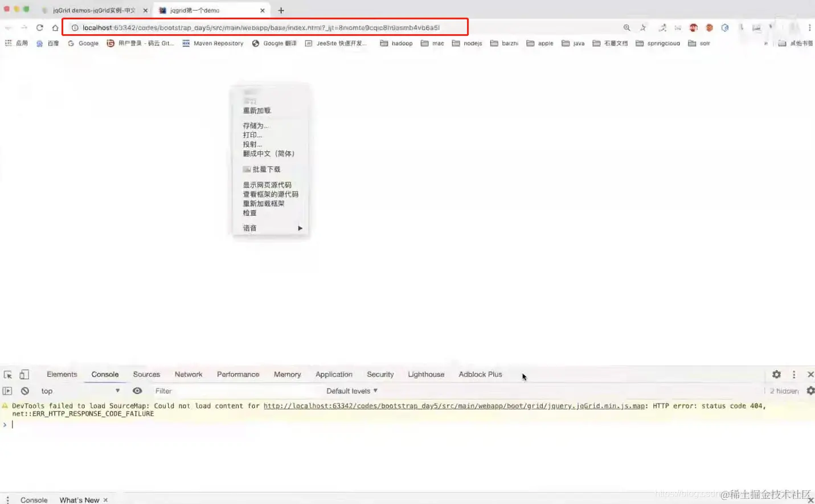Show the console sidebar
The image size is (815, 504).
pos(7,391)
